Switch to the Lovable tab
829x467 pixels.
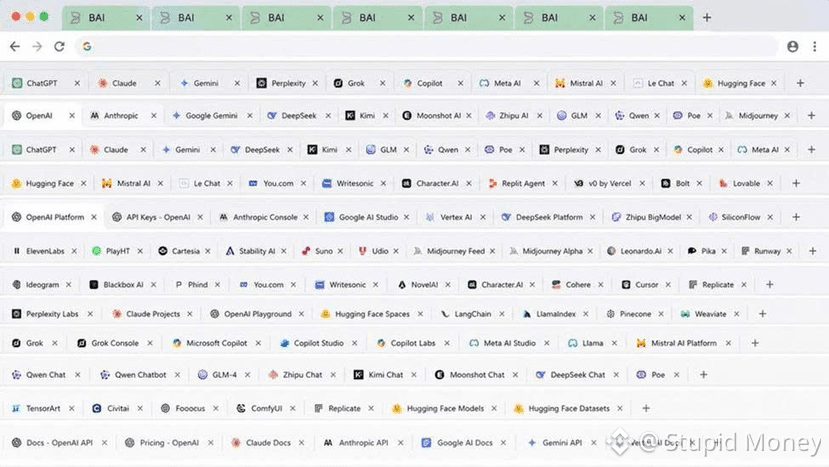[x=745, y=183]
